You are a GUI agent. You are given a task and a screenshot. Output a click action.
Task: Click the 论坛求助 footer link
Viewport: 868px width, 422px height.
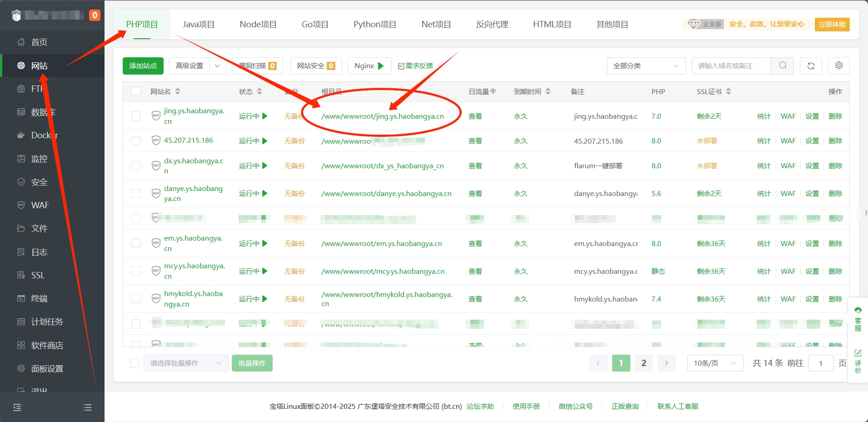pos(480,406)
